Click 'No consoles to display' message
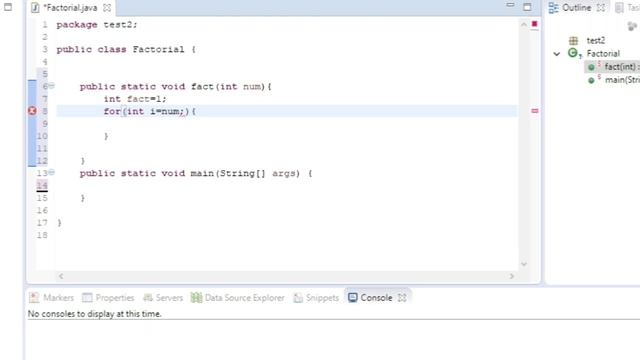Viewport: 640px width, 360px height. pos(95,314)
